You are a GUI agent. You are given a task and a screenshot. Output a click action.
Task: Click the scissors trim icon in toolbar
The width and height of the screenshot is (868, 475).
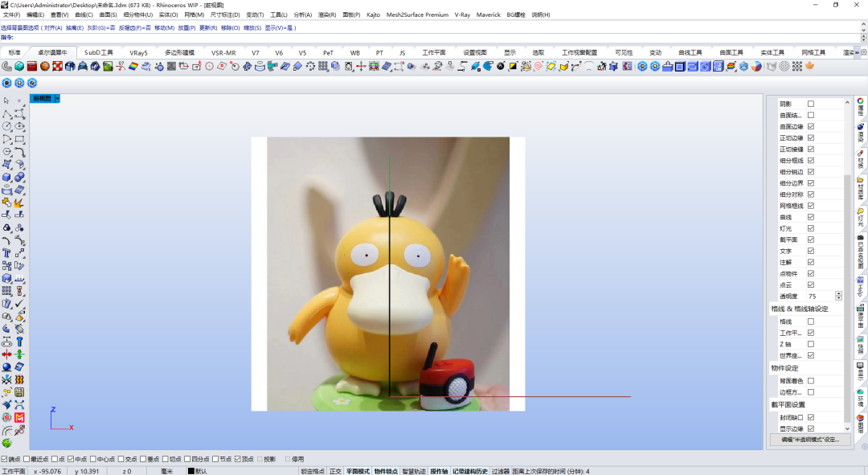point(121,67)
